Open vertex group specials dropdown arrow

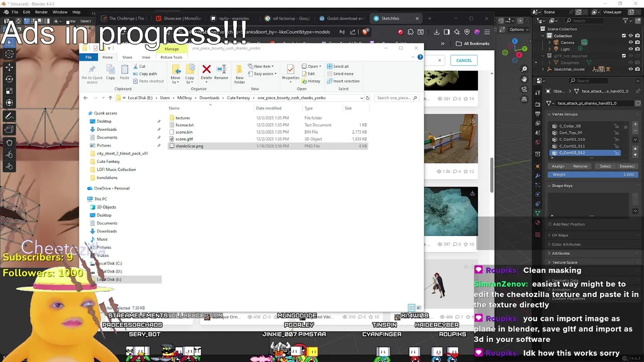coord(635,139)
